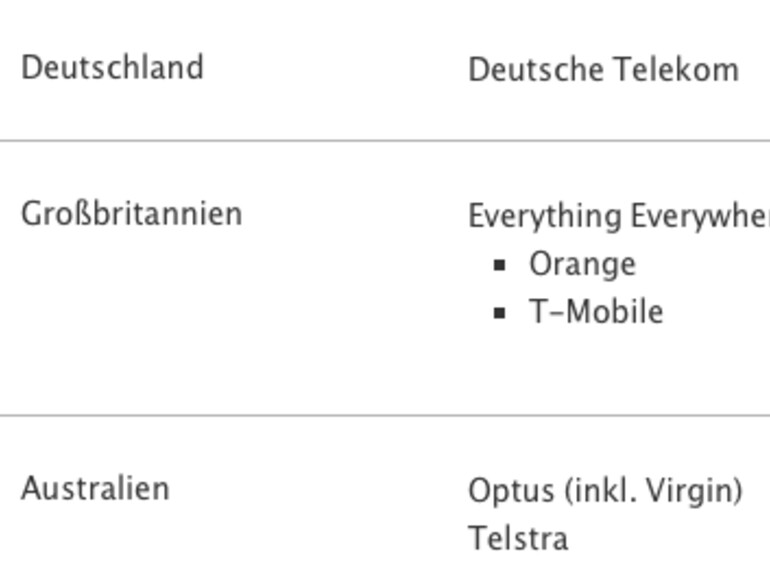Image resolution: width=770 pixels, height=578 pixels.
Task: Select the Everything Everywhere carrier text
Action: click(618, 216)
